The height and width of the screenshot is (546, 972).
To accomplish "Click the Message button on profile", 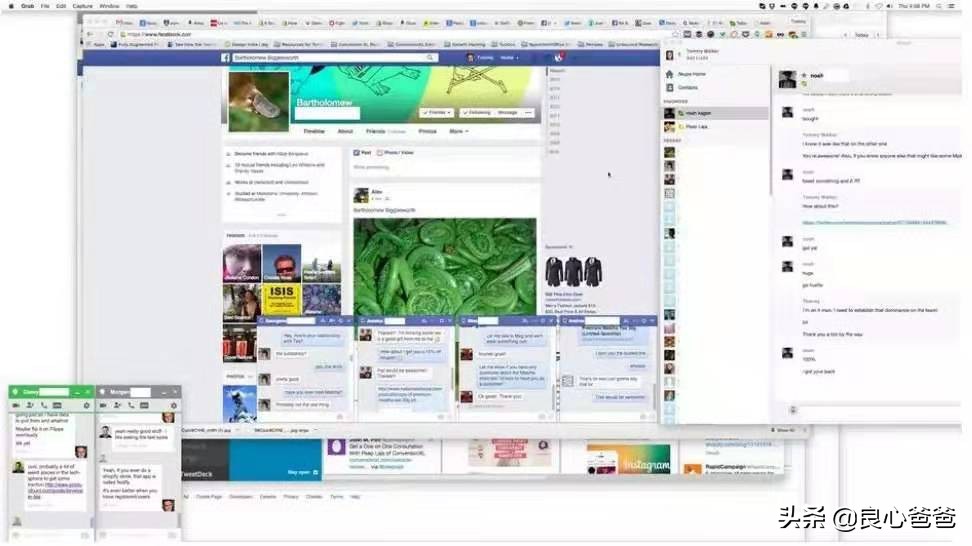I will 508,113.
